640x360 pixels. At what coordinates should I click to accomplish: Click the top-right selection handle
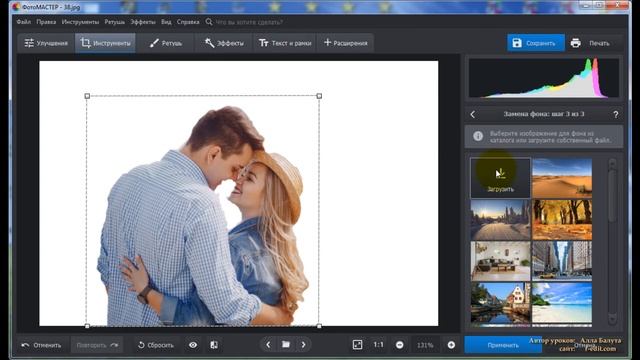(319, 96)
